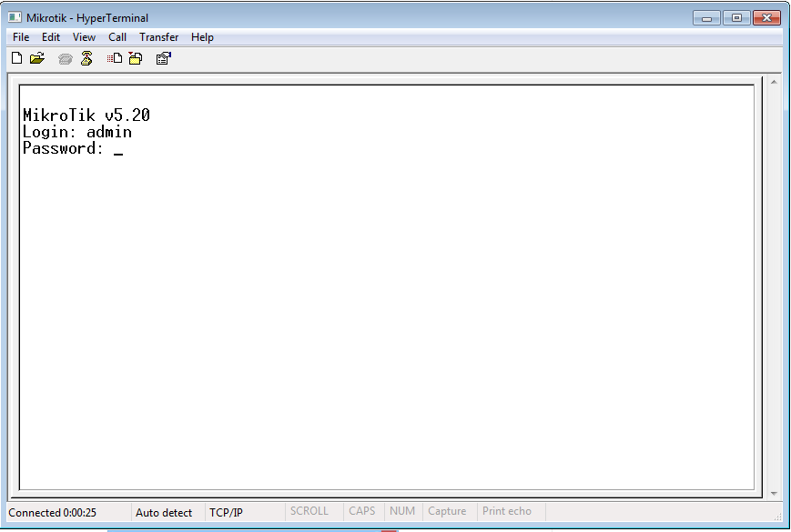Screen dimensions: 791x532
Task: Click the Receive file toolbar icon
Action: tap(136, 58)
